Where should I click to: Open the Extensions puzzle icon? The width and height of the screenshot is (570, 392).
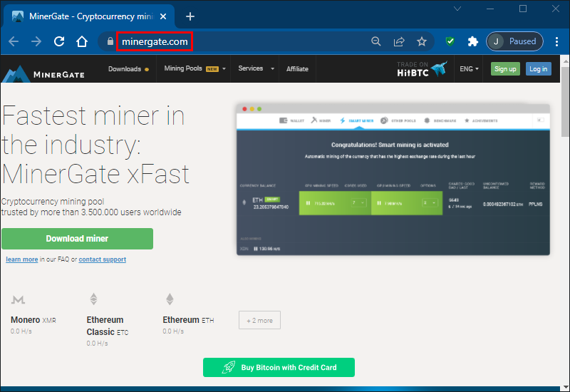(472, 41)
